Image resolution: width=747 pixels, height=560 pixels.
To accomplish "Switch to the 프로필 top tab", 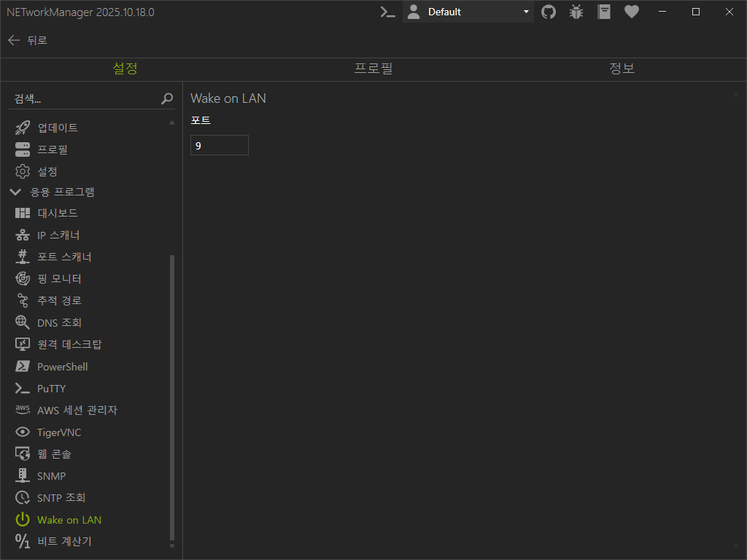I will [x=373, y=69].
